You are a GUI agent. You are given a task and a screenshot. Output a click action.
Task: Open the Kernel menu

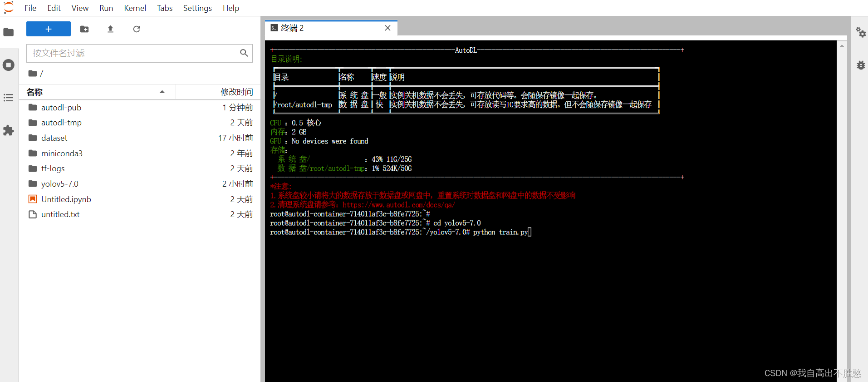pyautogui.click(x=135, y=8)
